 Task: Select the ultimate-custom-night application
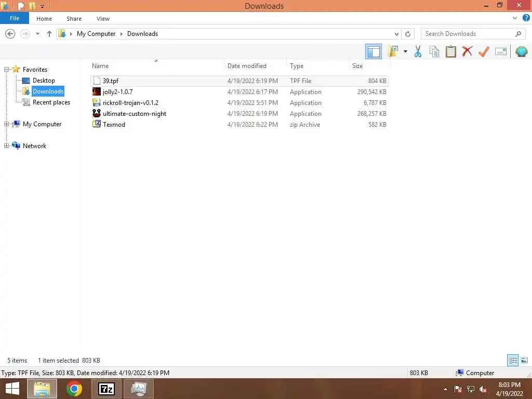click(x=240, y=113)
